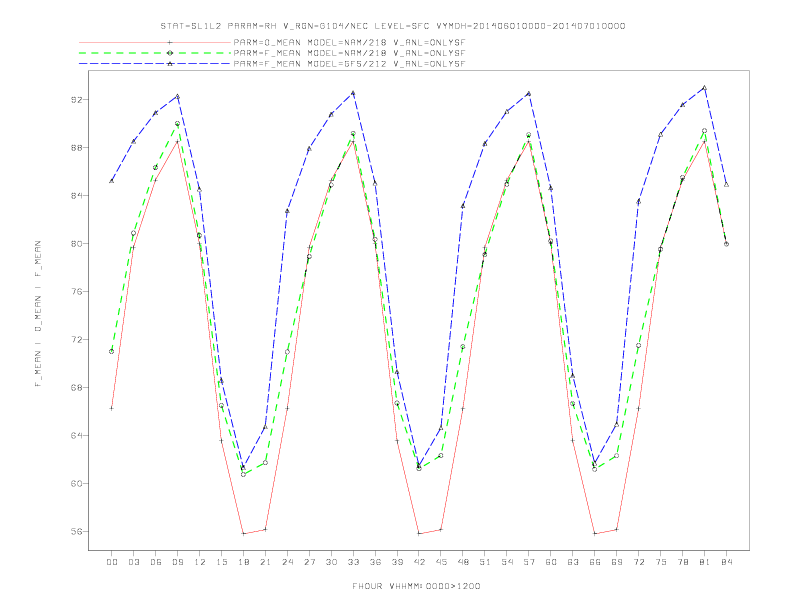The image size is (792, 612).
Task: Click the x-axis title FHOUR VHHMM=0000>1200
Action: 416,586
